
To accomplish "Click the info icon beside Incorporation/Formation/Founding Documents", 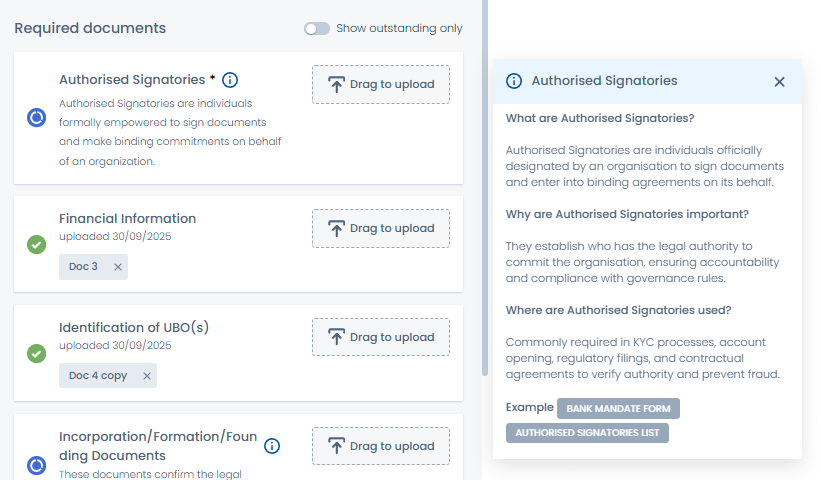I will point(272,446).
